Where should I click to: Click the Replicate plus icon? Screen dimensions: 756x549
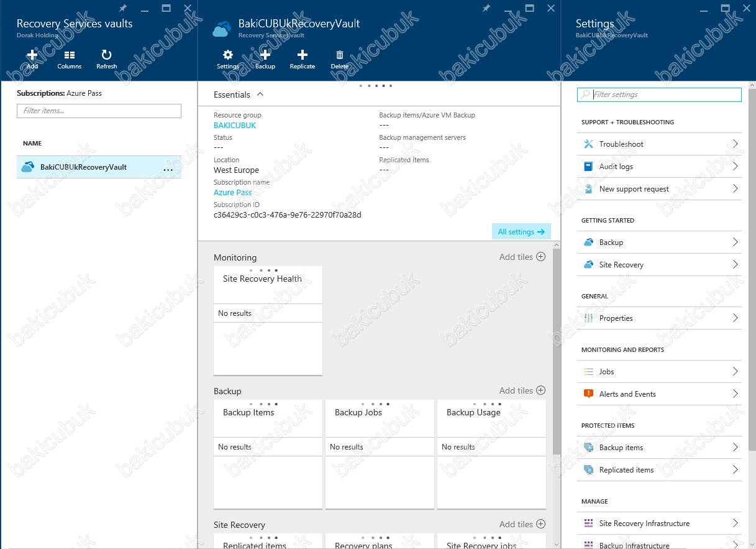point(303,55)
